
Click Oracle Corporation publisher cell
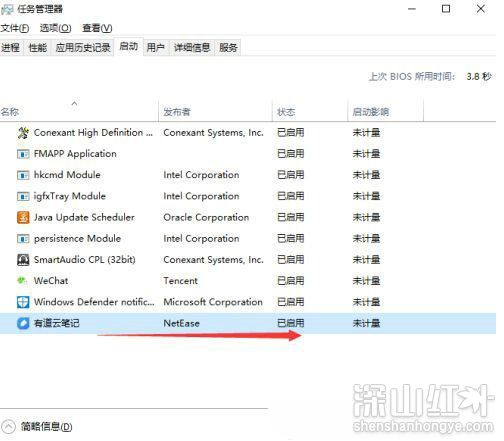pos(206,218)
